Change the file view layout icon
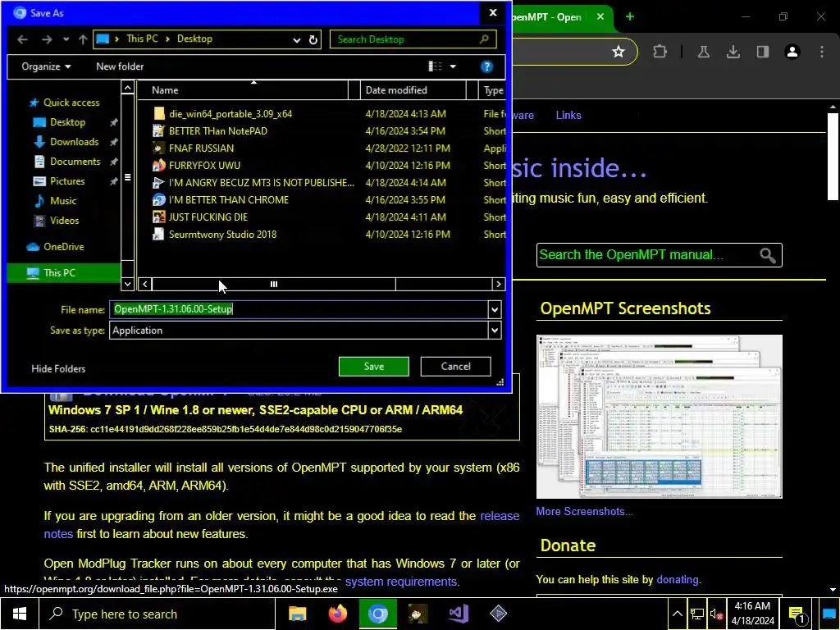 coord(436,66)
